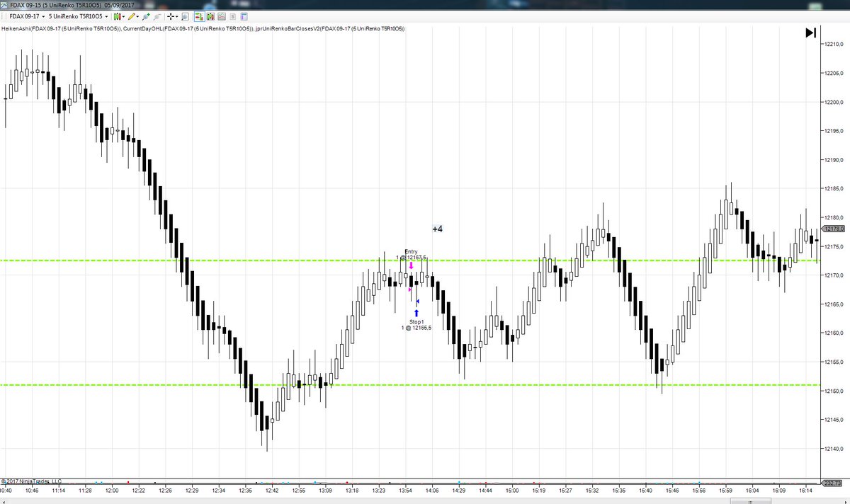The image size is (850, 504).
Task: Click the grayed disconnect plug icon
Action: tap(157, 16)
